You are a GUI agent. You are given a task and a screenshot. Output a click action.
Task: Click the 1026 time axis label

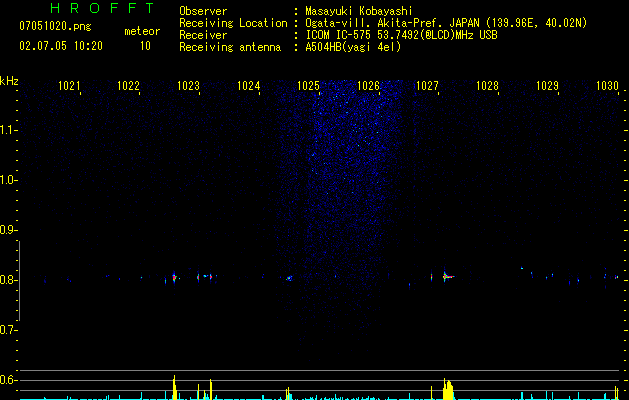(368, 86)
